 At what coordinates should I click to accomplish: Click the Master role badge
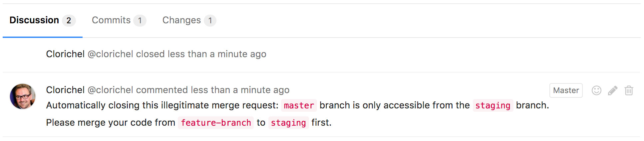click(566, 90)
